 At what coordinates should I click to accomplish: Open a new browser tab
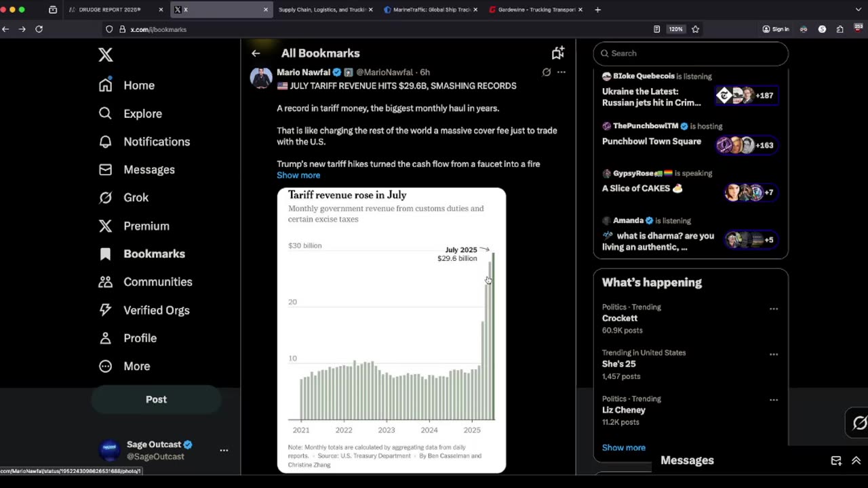pyautogui.click(x=597, y=9)
